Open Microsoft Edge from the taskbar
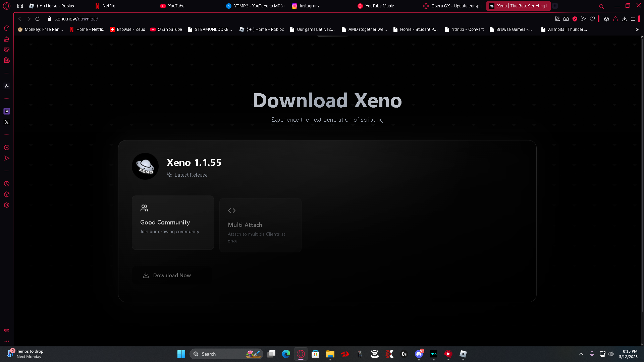This screenshot has width=644, height=362. coord(286,354)
